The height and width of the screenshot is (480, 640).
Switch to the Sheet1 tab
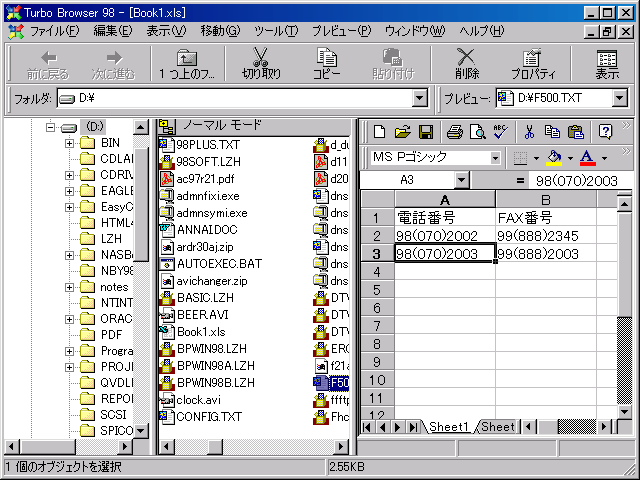pyautogui.click(x=449, y=427)
